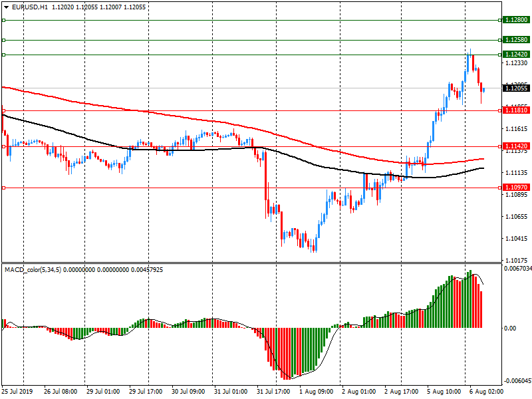This screenshot has height=399, width=532.
Task: Grab the left handle of the 1.10970 line
Action: pos(4,188)
